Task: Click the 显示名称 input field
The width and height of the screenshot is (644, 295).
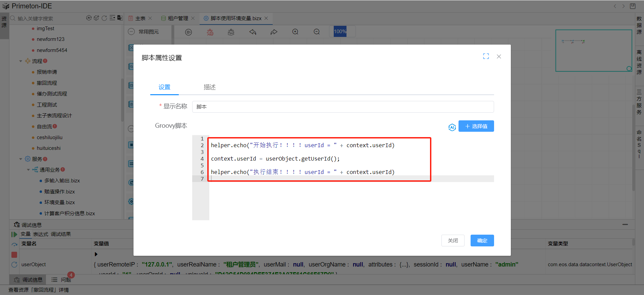Action: tap(342, 107)
